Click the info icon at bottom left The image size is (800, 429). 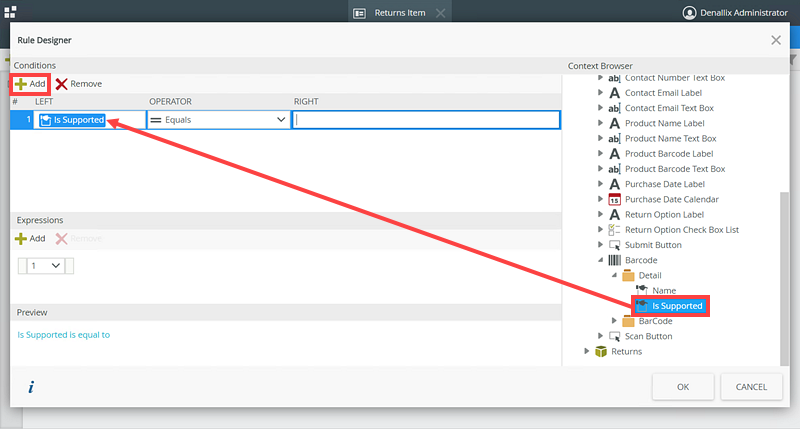[x=31, y=387]
